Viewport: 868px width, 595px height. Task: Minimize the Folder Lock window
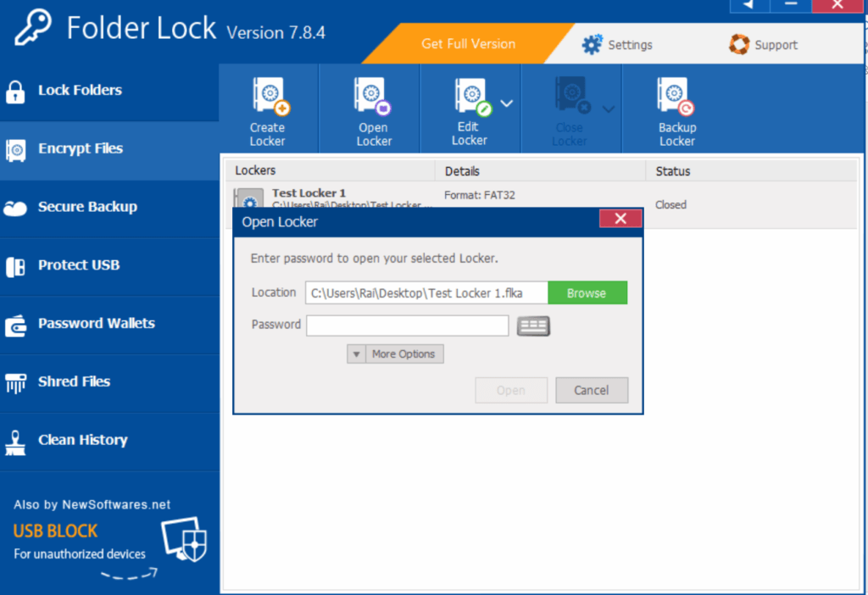click(x=791, y=6)
